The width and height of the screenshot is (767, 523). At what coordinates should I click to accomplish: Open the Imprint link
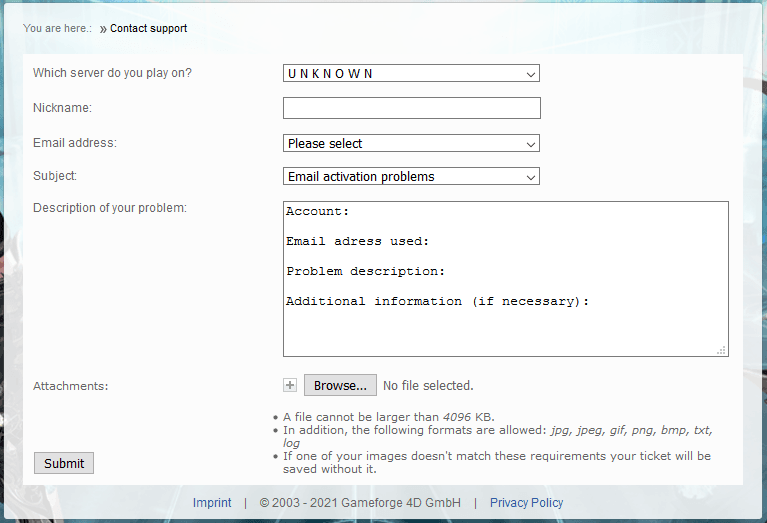coord(212,503)
